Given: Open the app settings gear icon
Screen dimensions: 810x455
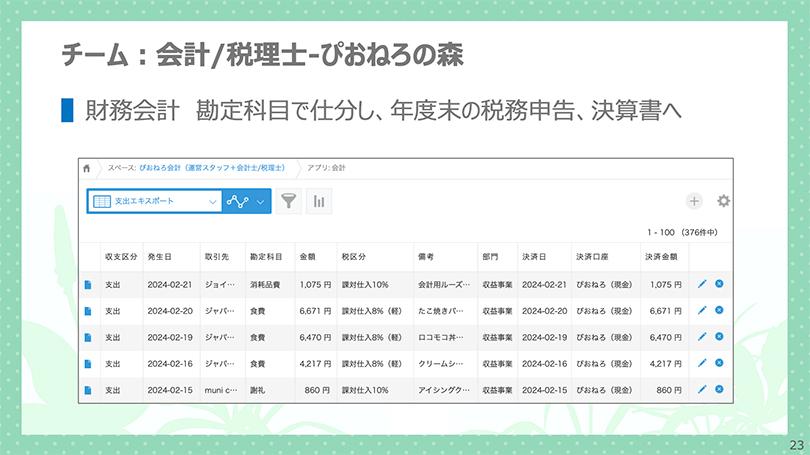Looking at the screenshot, I should point(723,201).
